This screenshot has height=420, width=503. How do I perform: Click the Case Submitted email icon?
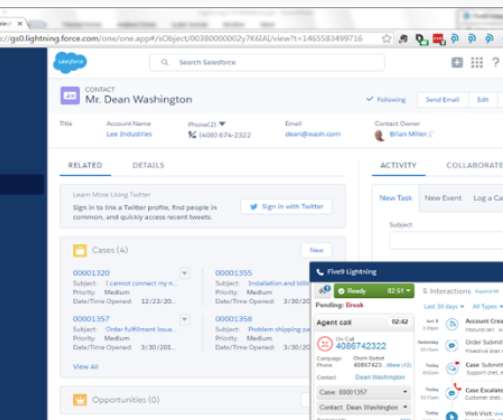pyautogui.click(x=452, y=368)
